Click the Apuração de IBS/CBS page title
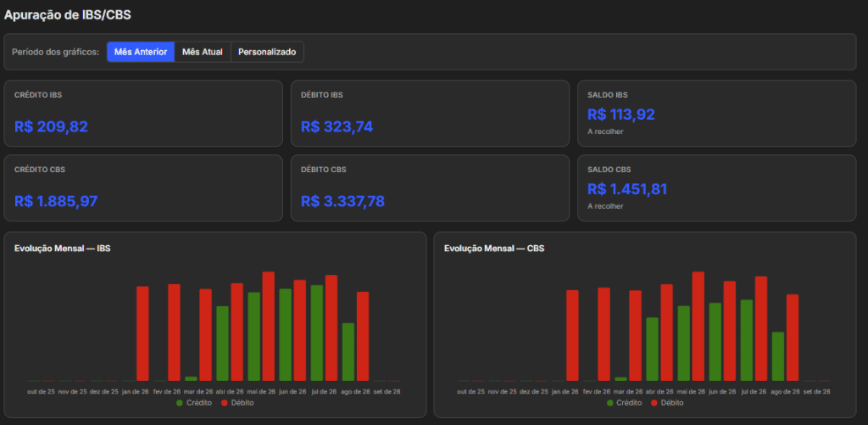This screenshot has width=868, height=425. [68, 15]
